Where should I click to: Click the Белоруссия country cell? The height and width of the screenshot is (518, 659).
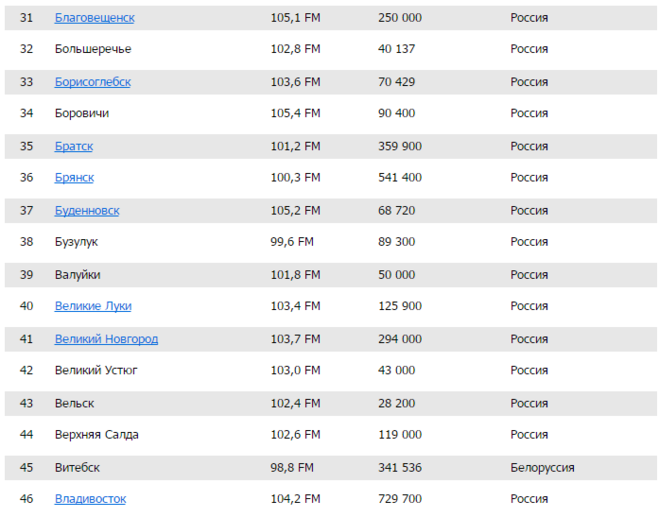click(x=542, y=467)
